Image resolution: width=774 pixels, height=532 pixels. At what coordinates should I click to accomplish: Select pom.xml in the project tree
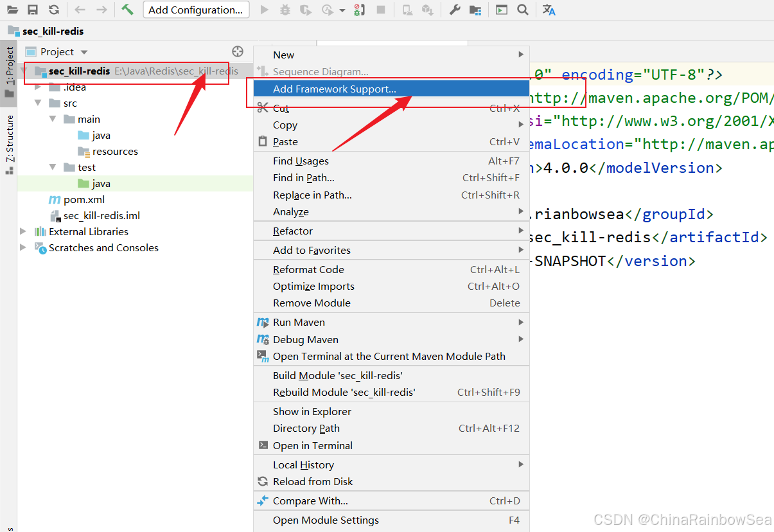(x=84, y=199)
